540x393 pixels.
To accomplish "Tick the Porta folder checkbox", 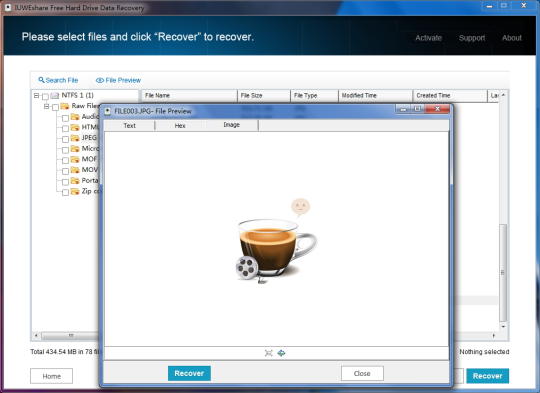I will (x=65, y=182).
